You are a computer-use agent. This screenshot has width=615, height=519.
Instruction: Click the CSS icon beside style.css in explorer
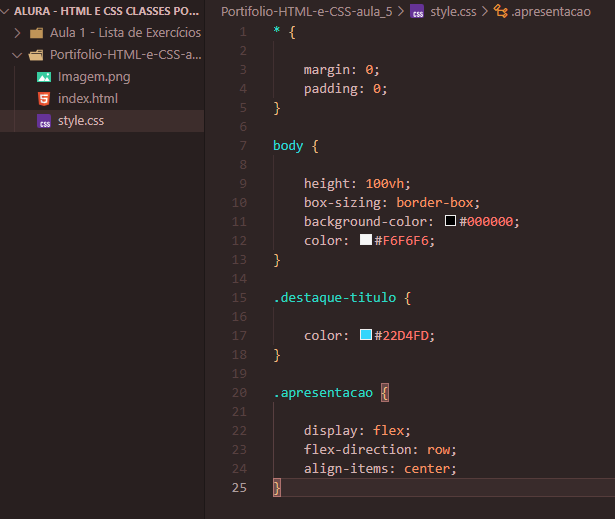coord(44,121)
